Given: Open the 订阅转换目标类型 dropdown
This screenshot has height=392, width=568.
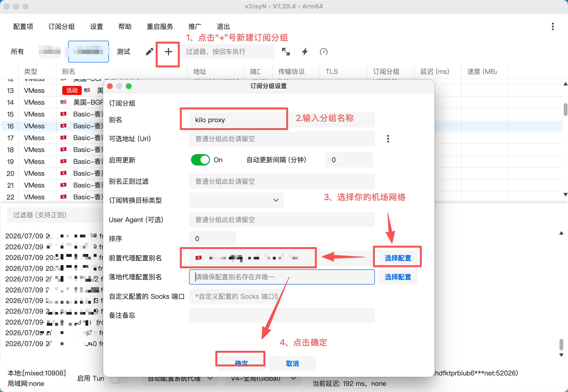Looking at the screenshot, I should tap(236, 200).
